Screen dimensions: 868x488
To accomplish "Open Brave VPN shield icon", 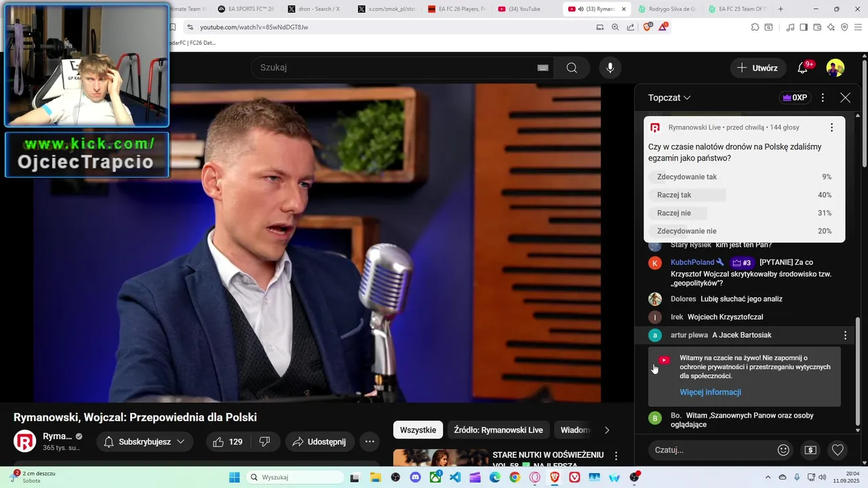I will [x=844, y=27].
